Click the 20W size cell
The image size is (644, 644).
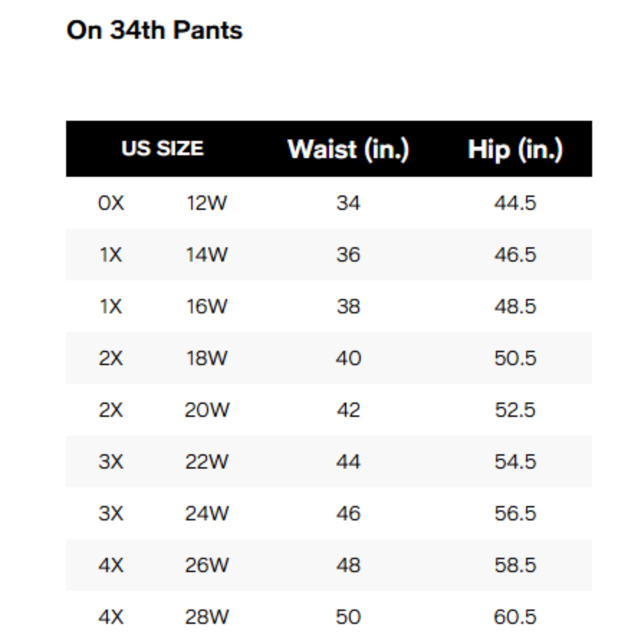pos(207,410)
